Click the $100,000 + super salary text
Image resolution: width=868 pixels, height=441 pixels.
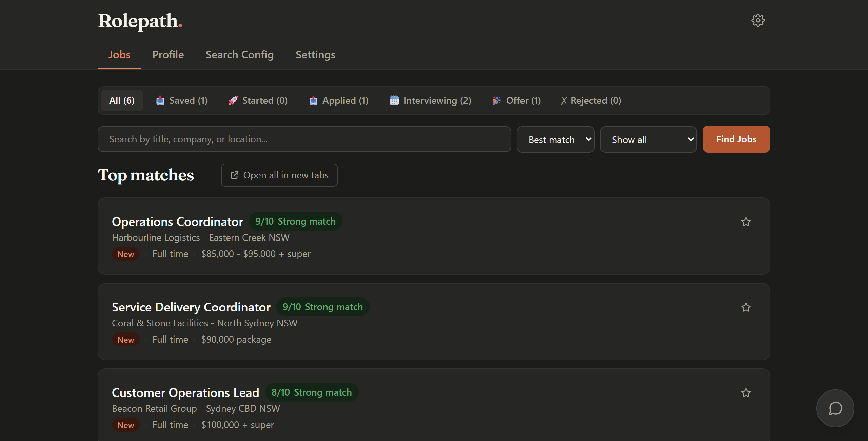(237, 425)
